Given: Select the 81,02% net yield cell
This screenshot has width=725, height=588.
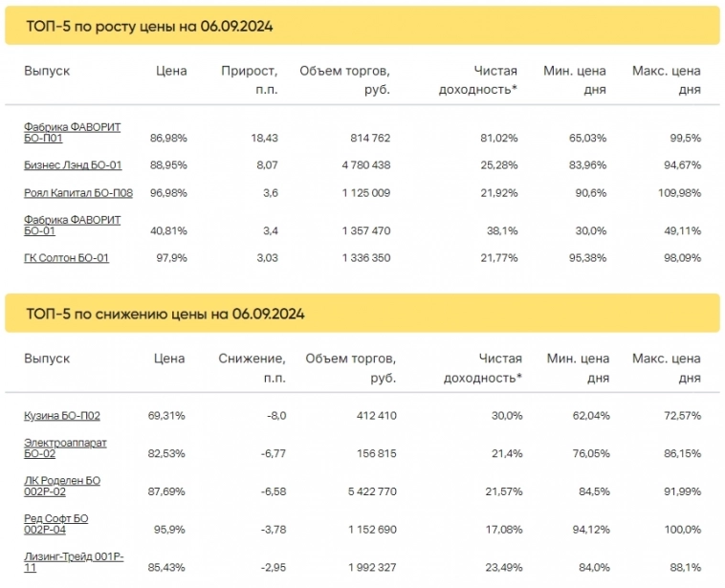Looking at the screenshot, I should (497, 139).
